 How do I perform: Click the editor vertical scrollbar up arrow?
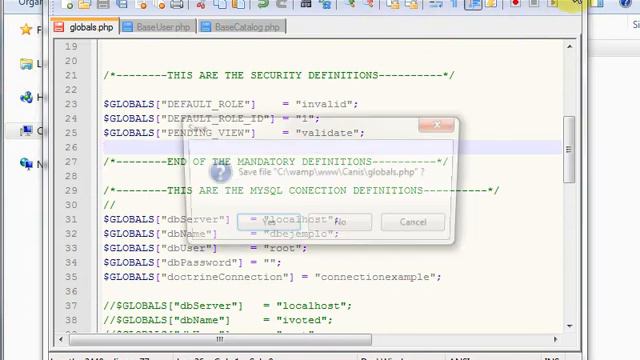click(x=569, y=47)
